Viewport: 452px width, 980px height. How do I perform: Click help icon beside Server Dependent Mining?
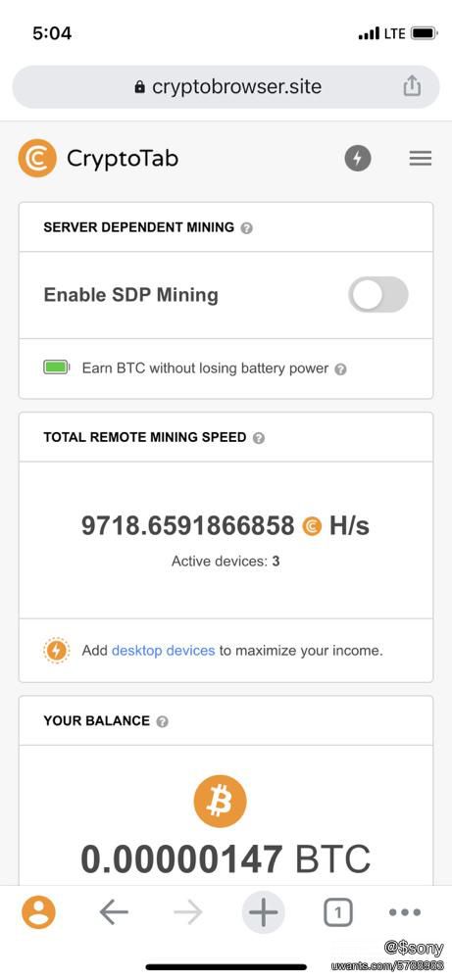[x=247, y=228]
